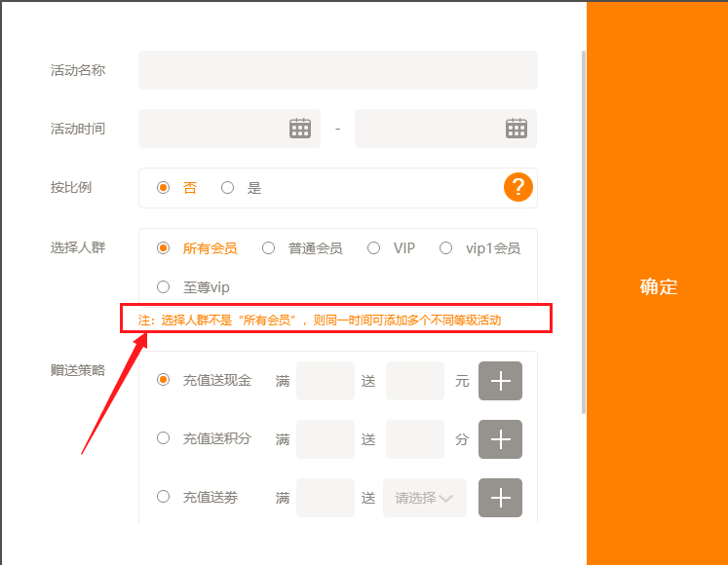
Task: Click 满 amount field for 充值送现金
Action: point(325,381)
